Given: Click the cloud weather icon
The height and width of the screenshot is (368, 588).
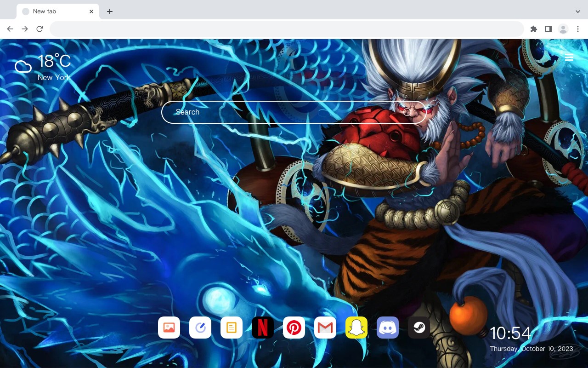Looking at the screenshot, I should (x=23, y=67).
